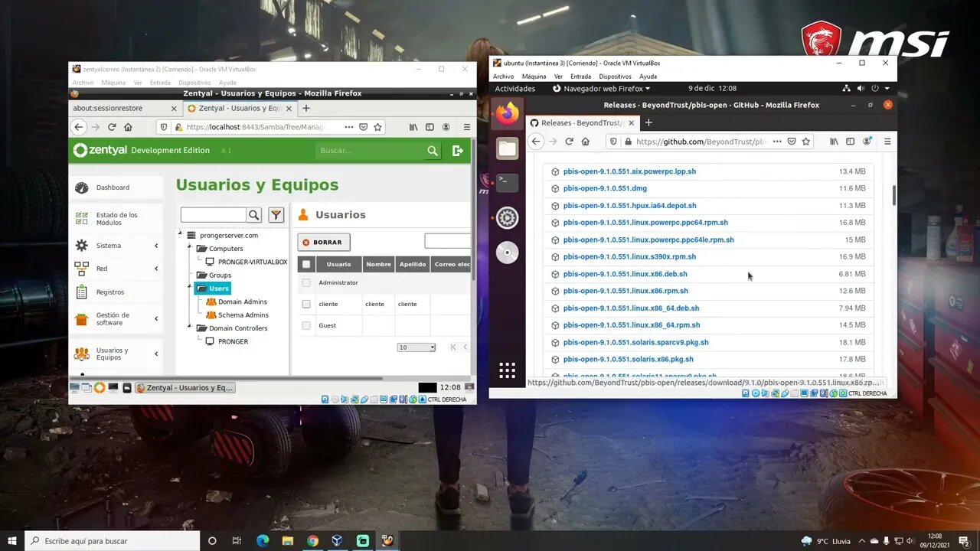
Task: Open VirtualBox from Windows taskbar
Action: click(337, 541)
